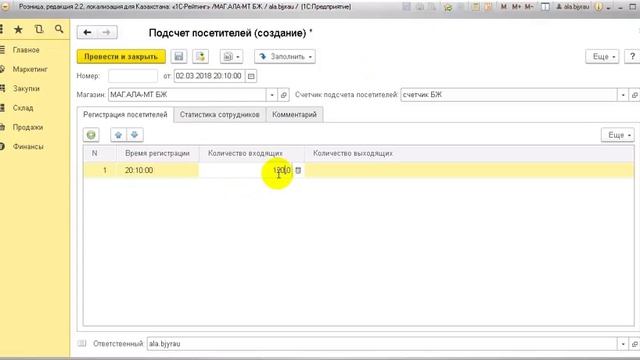The image size is (640, 360).
Task: Click the Время регистрации column header
Action: click(x=158, y=153)
